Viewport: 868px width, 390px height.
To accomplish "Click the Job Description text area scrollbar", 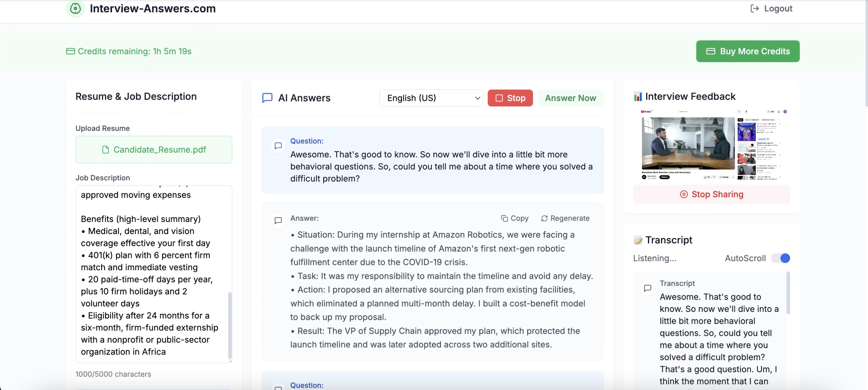I will coord(230,325).
